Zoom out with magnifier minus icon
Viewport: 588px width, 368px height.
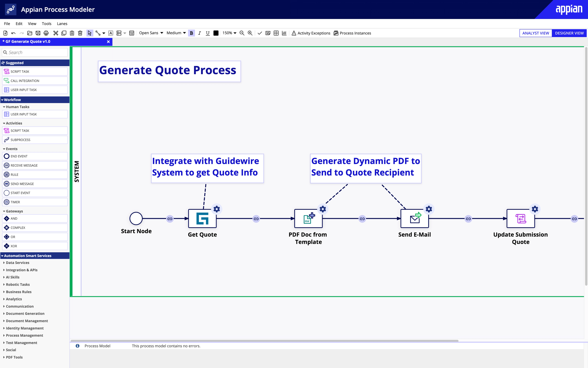242,33
